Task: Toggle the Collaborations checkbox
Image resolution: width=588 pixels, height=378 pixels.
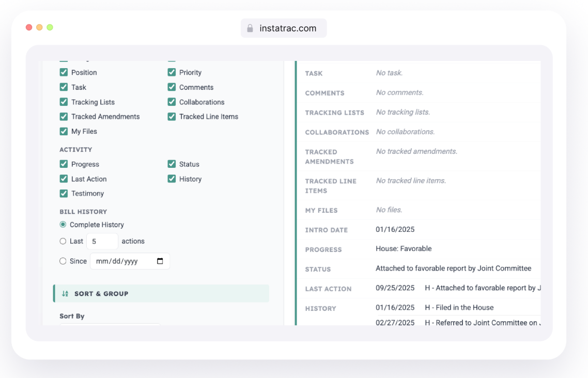Action: click(172, 102)
